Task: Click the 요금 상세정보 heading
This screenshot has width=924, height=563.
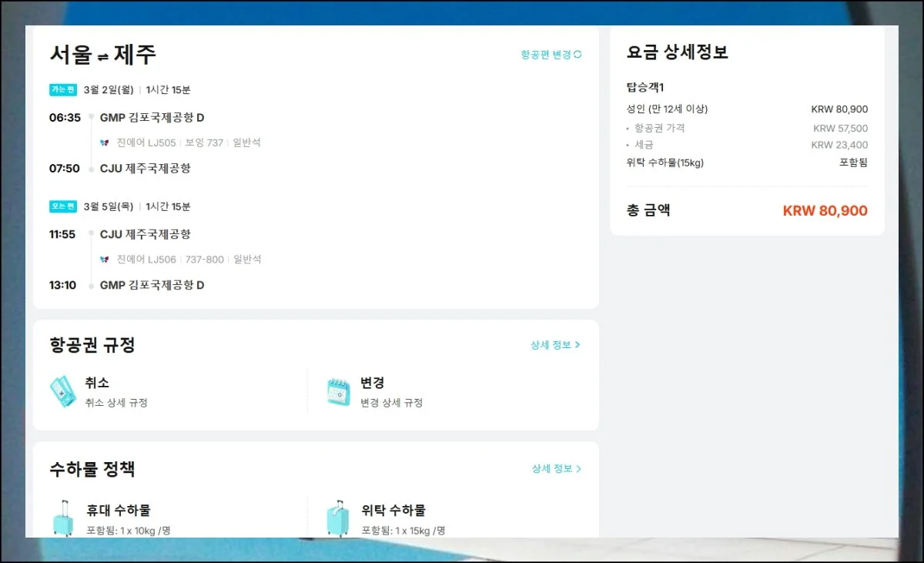Action: pyautogui.click(x=678, y=52)
